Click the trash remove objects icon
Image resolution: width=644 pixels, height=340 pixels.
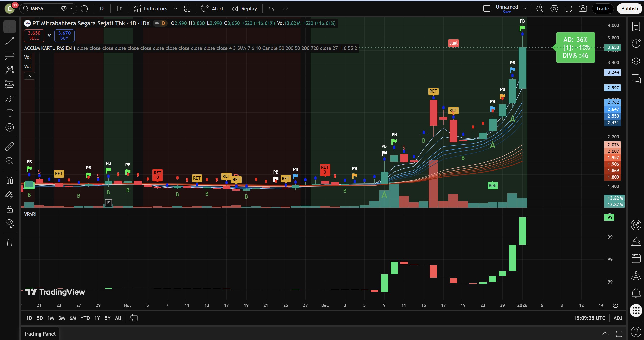10,243
